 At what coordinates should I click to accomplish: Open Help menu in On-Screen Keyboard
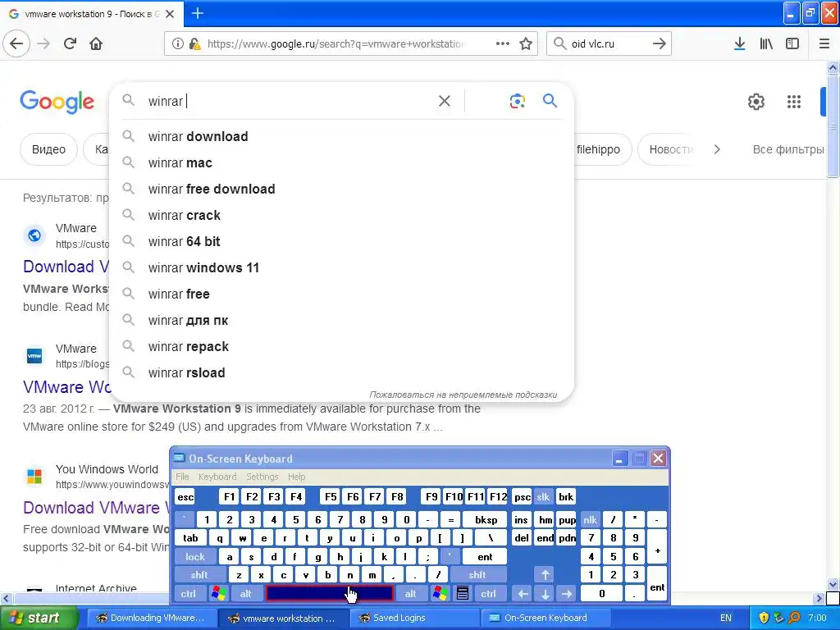point(296,477)
